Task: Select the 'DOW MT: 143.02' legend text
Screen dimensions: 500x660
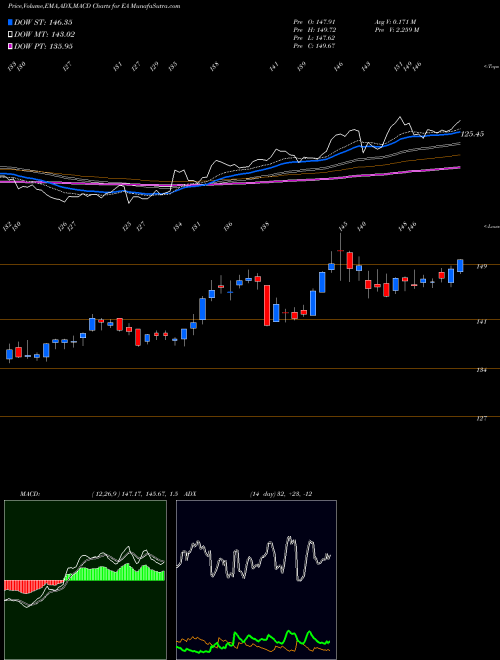Action: point(44,35)
